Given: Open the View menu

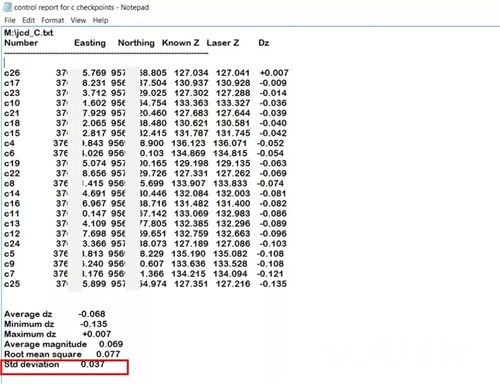Looking at the screenshot, I should point(78,20).
